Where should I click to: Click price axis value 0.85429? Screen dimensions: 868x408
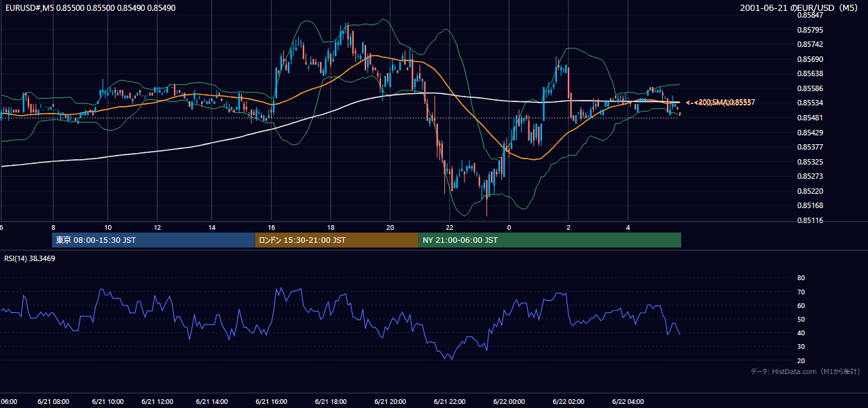810,133
